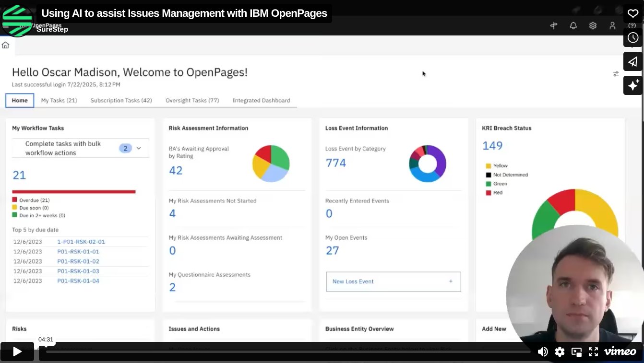Open OpenPages notifications bell

pos(573,26)
